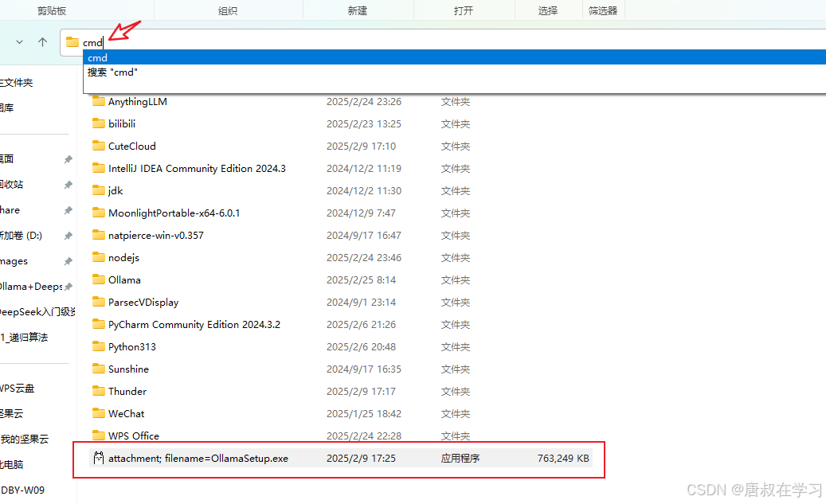The height and width of the screenshot is (504, 826).
Task: Select the cmd autocomplete suggestion
Action: pyautogui.click(x=454, y=57)
